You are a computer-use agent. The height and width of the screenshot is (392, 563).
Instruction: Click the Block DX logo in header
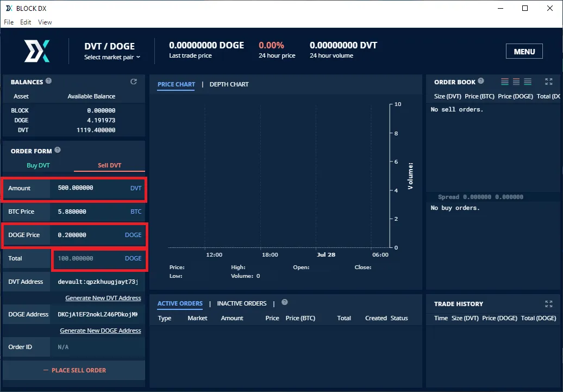(36, 51)
